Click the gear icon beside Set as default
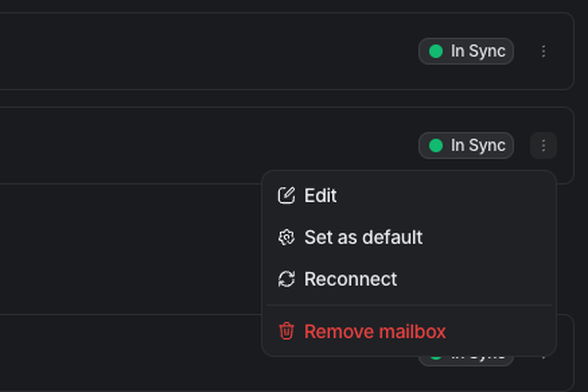 click(286, 237)
